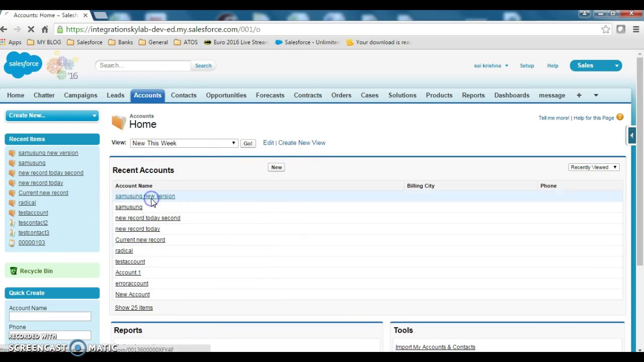644x362 pixels.
Task: Collapse the sidebar with the handle arrow
Action: coord(631,135)
